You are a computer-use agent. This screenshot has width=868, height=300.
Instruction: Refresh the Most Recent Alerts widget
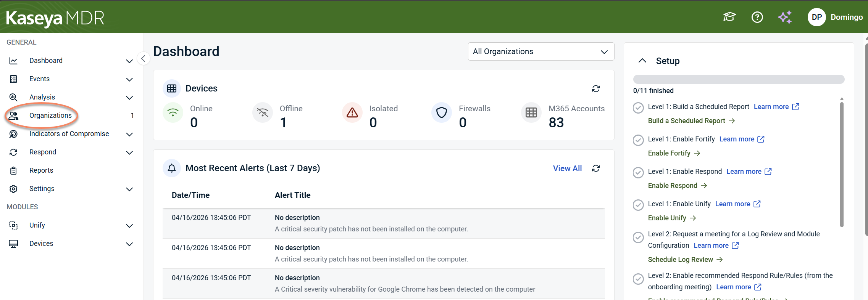tap(595, 168)
